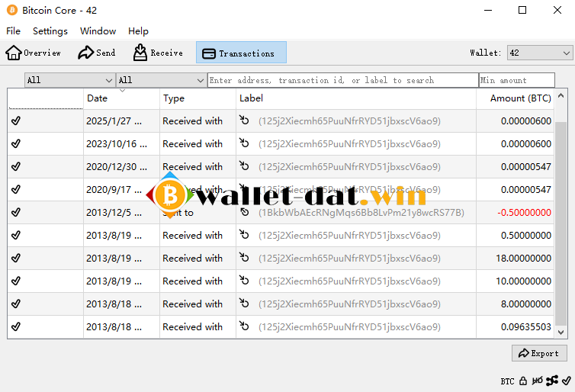Expand the date filter All dropdown
575x392 pixels.
pyautogui.click(x=69, y=80)
